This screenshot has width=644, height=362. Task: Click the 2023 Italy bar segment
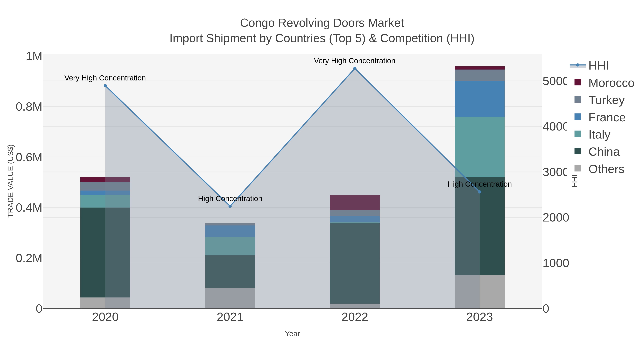(x=479, y=147)
